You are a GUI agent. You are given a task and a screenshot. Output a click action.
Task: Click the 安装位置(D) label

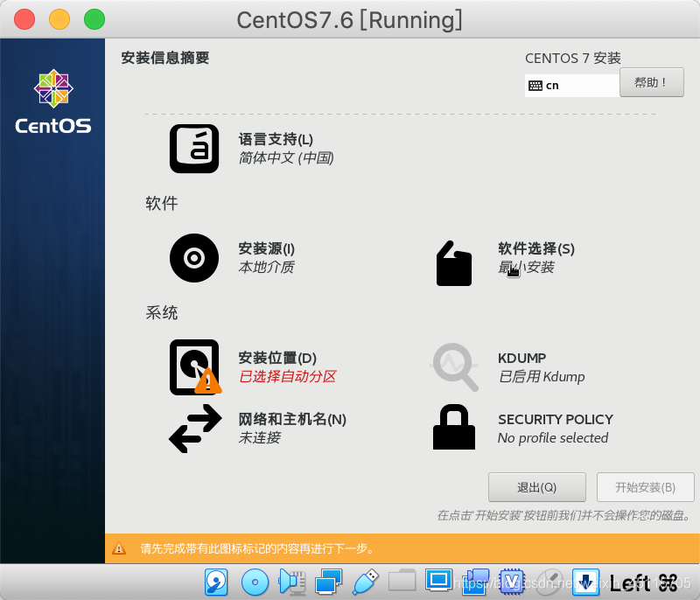pos(277,358)
